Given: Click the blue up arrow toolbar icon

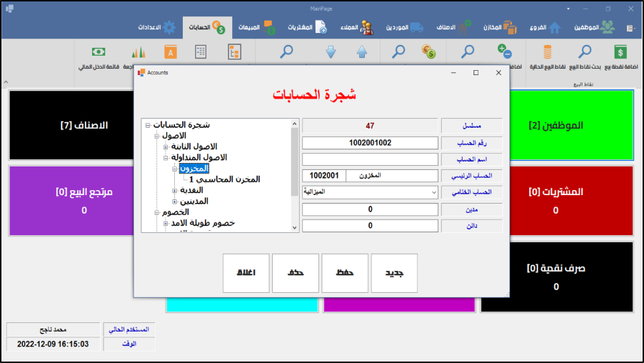Looking at the screenshot, I should [x=361, y=52].
